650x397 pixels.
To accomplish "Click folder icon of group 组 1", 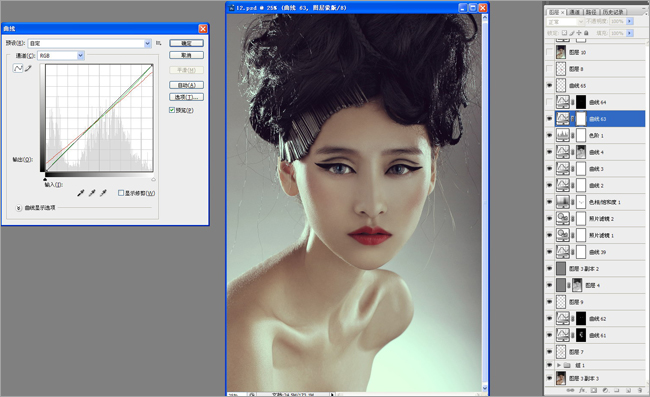I will pyautogui.click(x=567, y=365).
